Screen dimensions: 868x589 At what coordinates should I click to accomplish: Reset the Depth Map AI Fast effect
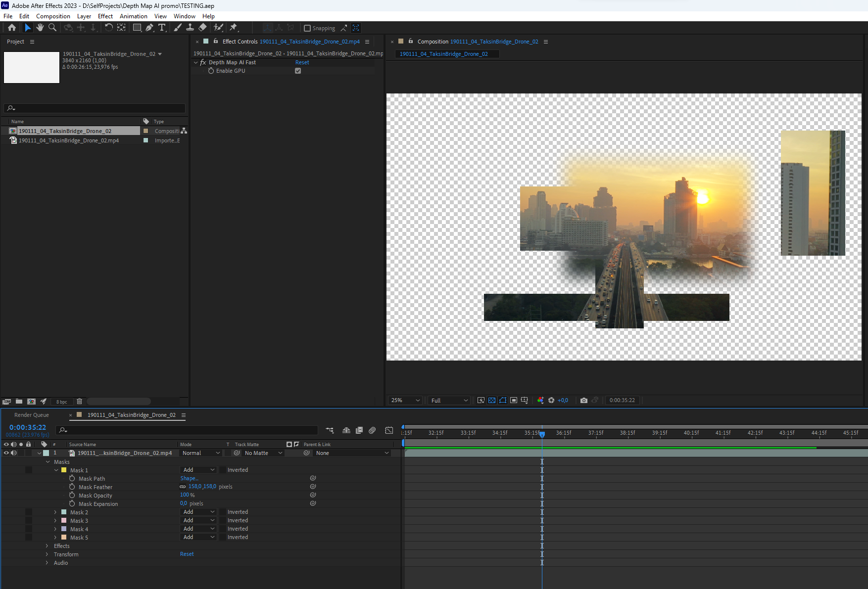(302, 62)
